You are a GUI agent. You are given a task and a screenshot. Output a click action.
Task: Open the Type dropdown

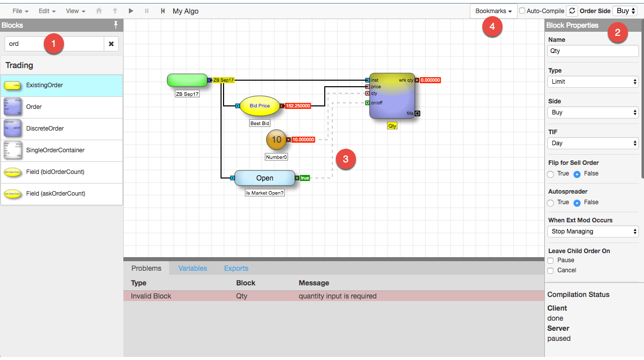(x=593, y=82)
